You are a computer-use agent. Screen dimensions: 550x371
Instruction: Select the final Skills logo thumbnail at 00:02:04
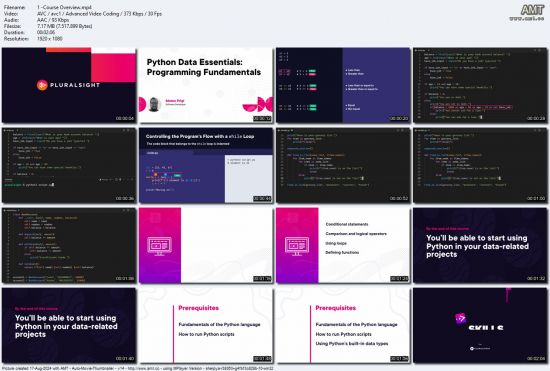(x=480, y=325)
